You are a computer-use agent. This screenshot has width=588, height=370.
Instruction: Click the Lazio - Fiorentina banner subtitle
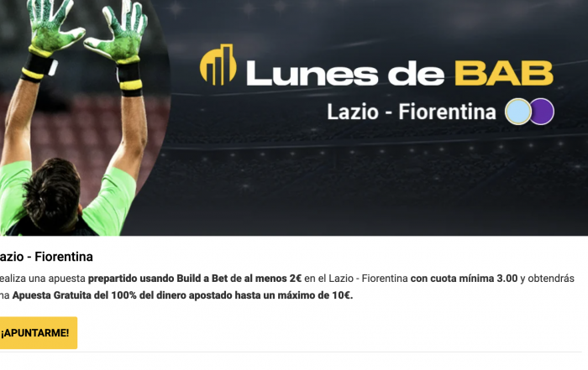pyautogui.click(x=412, y=112)
